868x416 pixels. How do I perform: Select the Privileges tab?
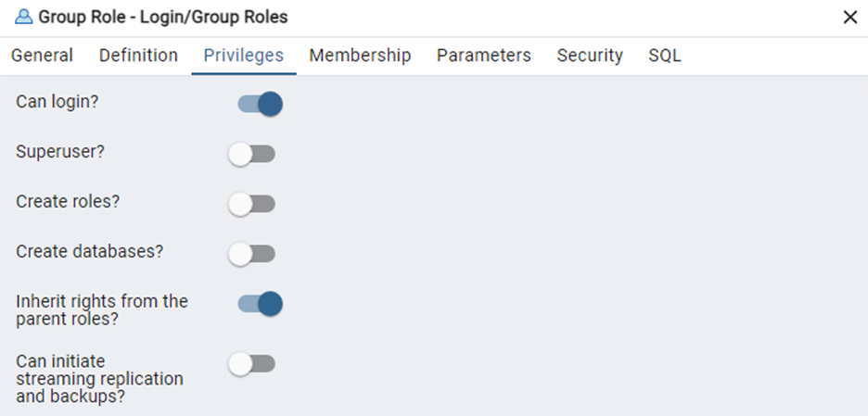pyautogui.click(x=244, y=56)
